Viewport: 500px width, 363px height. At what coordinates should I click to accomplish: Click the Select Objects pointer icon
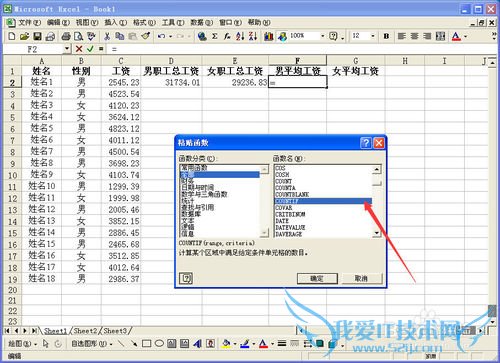46,343
